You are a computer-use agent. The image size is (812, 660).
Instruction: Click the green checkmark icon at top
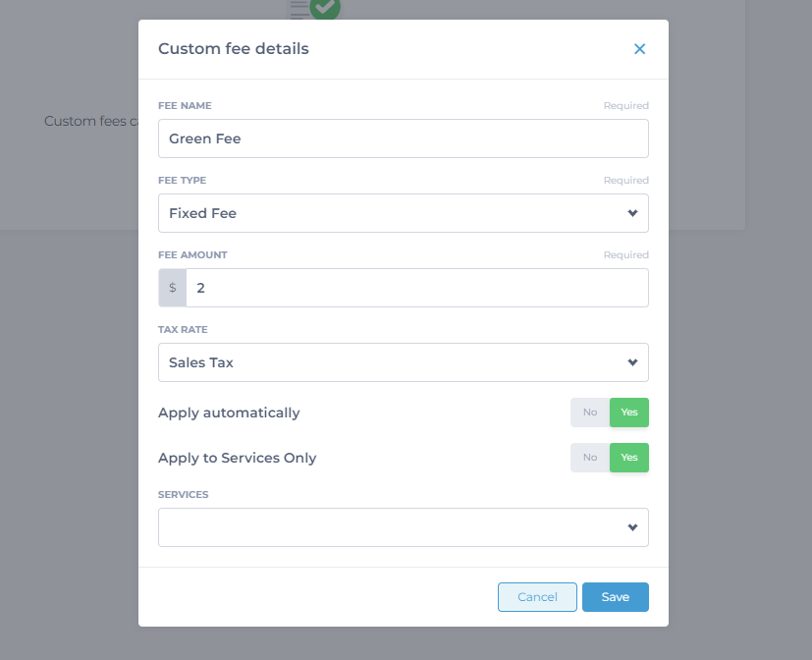pos(325,7)
